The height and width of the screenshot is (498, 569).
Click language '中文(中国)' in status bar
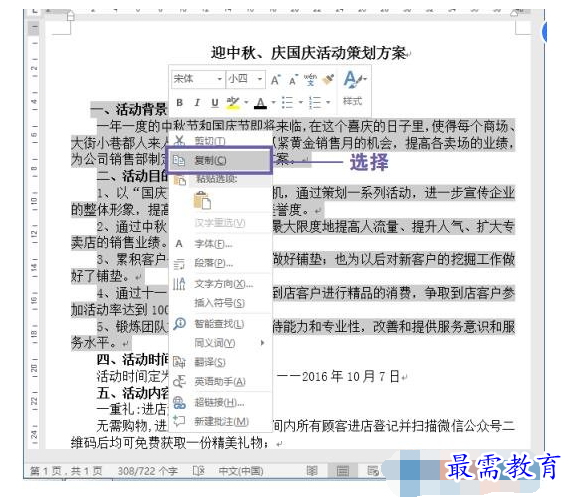point(241,471)
